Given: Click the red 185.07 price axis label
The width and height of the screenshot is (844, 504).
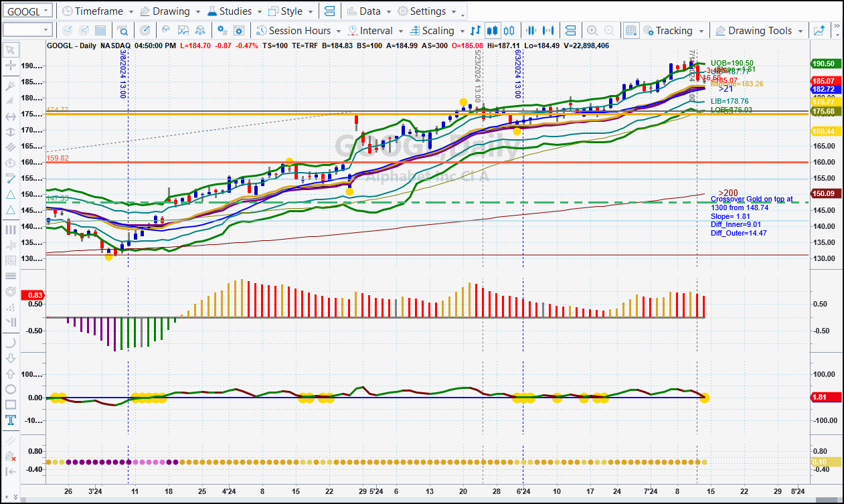Looking at the screenshot, I should pyautogui.click(x=826, y=80).
